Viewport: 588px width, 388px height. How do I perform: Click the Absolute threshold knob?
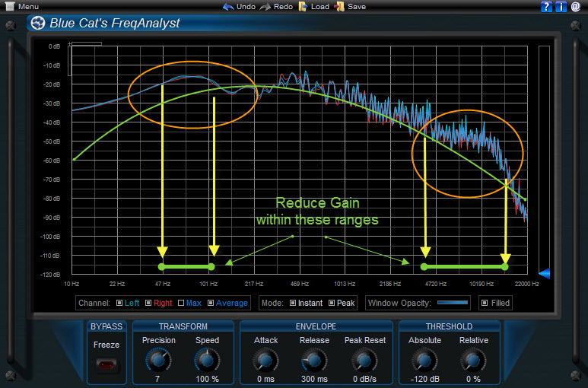click(424, 360)
